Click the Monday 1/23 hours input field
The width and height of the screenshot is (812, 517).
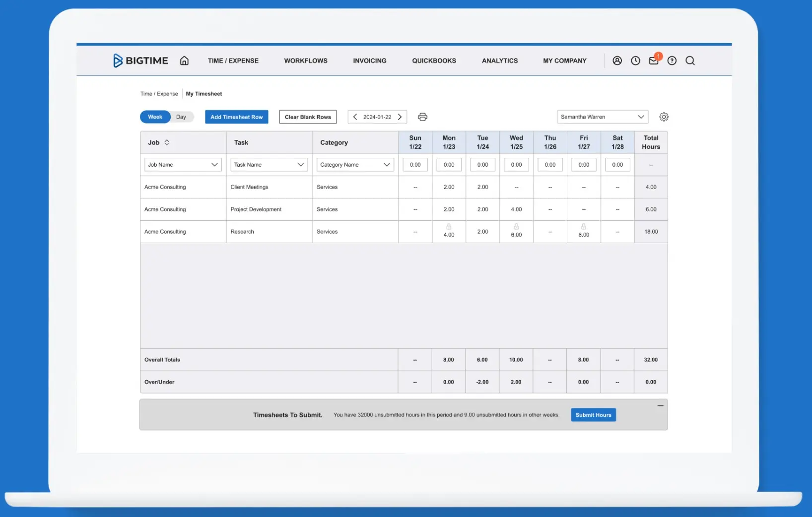click(449, 165)
